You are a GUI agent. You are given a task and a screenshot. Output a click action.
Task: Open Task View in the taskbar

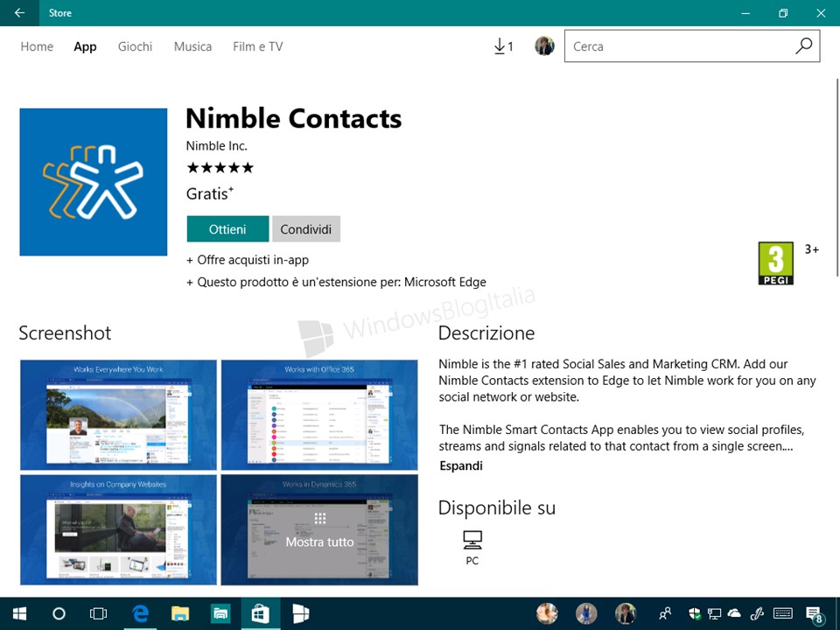click(x=99, y=613)
